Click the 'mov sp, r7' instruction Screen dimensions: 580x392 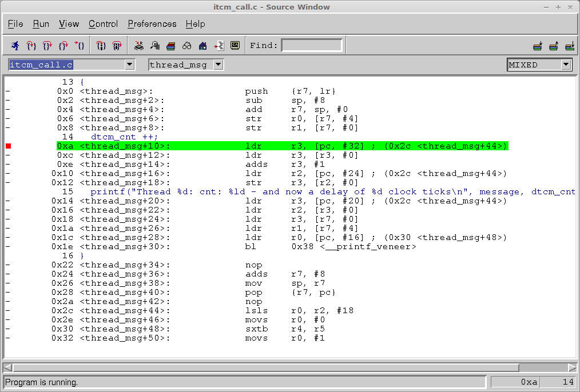coord(285,283)
